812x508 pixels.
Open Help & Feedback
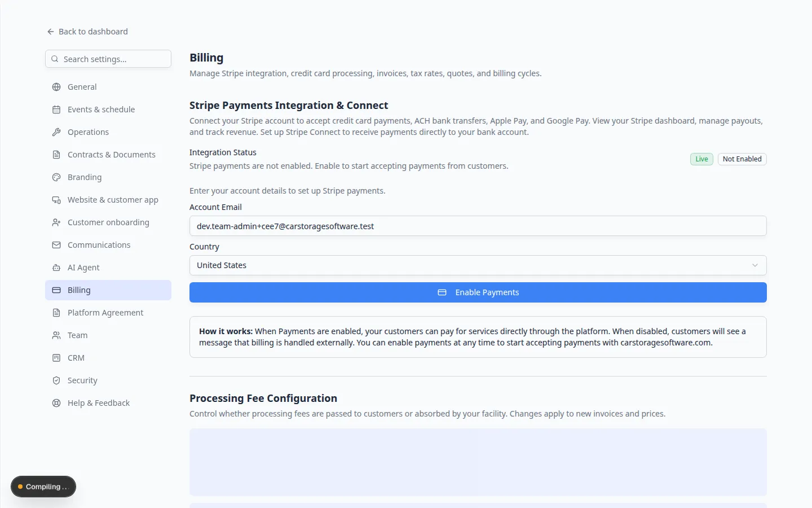[x=108, y=403]
